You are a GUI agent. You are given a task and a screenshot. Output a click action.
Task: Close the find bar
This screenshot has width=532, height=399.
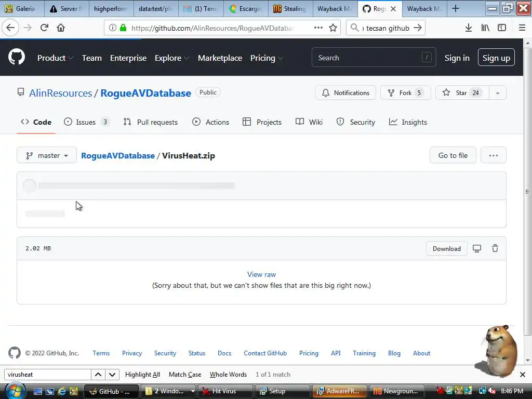523,375
